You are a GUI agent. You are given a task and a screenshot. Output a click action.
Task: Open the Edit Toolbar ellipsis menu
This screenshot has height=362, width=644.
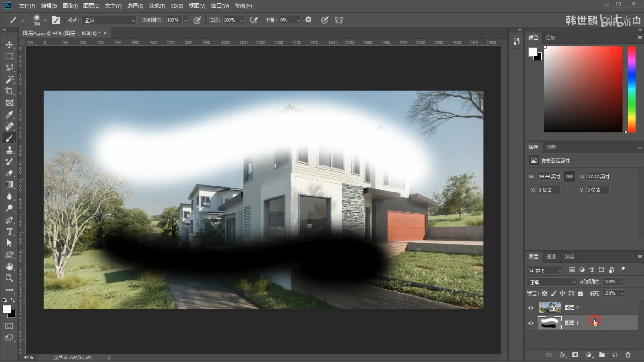click(9, 290)
